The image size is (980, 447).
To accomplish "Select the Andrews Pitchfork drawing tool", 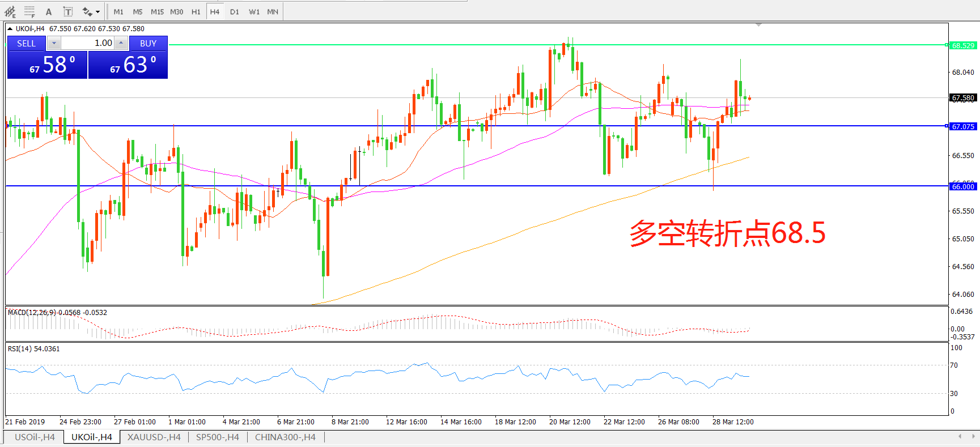I will point(10,11).
